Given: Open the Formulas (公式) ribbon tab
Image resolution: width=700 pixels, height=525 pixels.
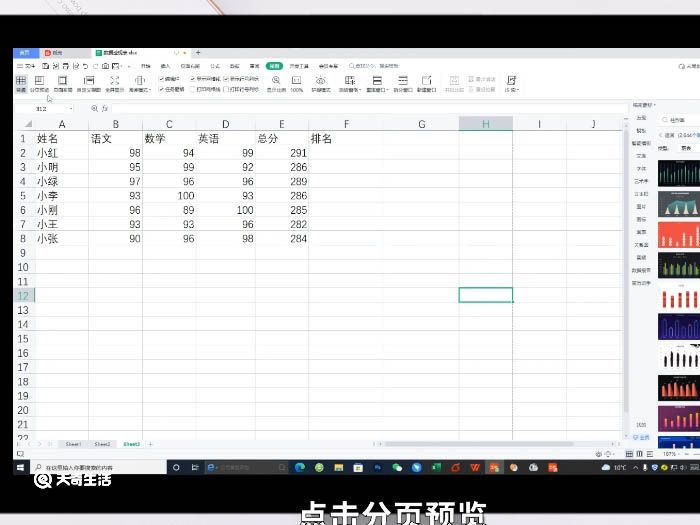Looking at the screenshot, I should pos(215,66).
